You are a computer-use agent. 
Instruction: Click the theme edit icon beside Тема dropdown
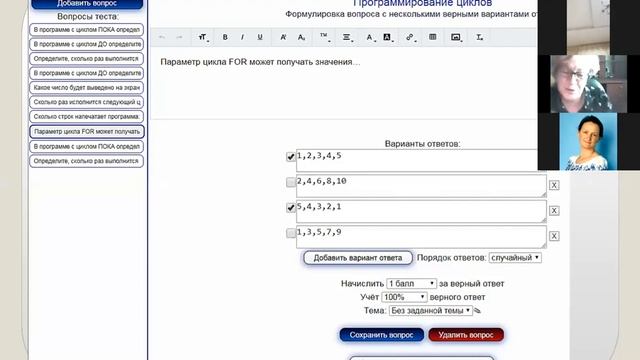(x=477, y=311)
